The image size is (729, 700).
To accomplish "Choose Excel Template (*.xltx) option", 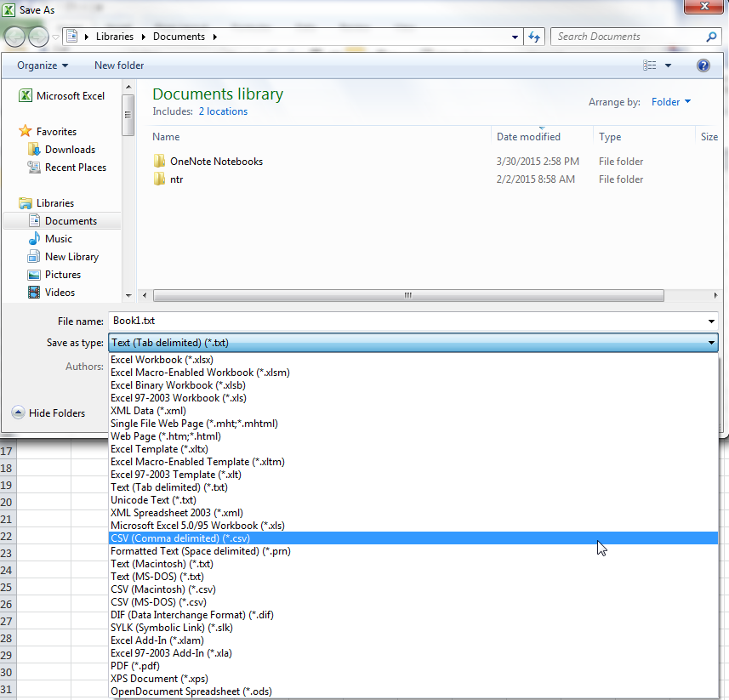I will (413, 449).
